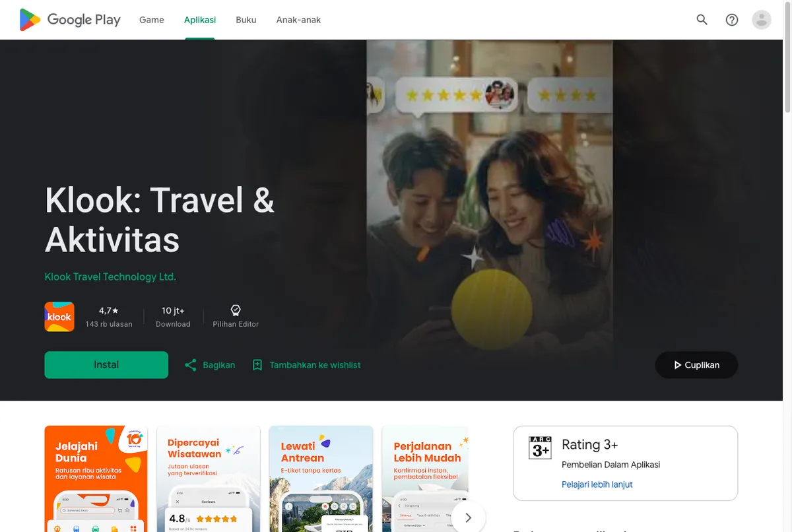Screen dimensions: 792x532
Task: Go to the Anak-anak tab
Action: pos(298,20)
